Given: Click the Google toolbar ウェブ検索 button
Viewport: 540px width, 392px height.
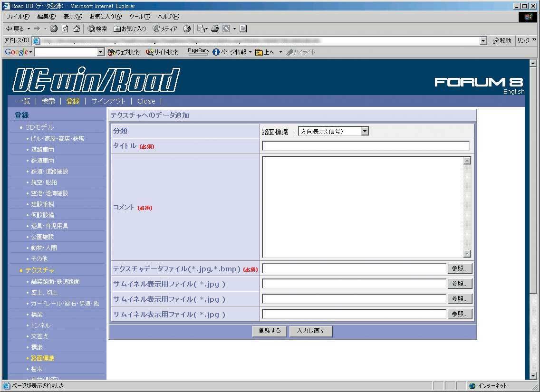Looking at the screenshot, I should tap(124, 52).
